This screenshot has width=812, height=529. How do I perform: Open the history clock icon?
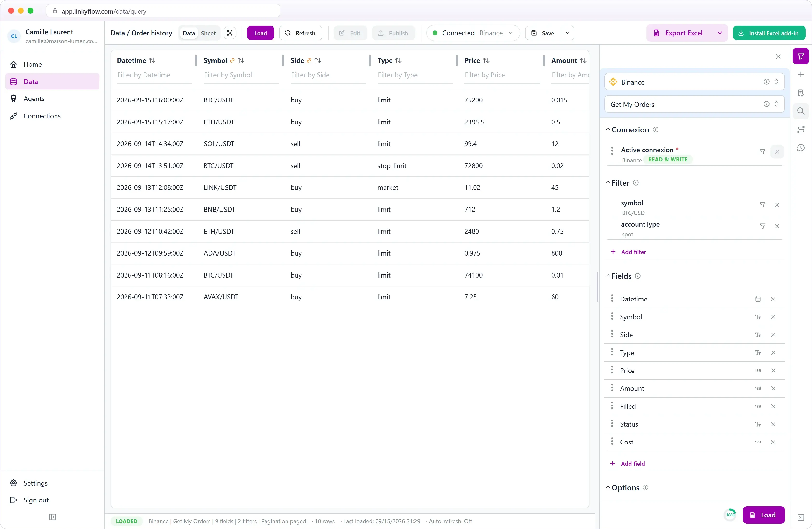[x=800, y=148]
